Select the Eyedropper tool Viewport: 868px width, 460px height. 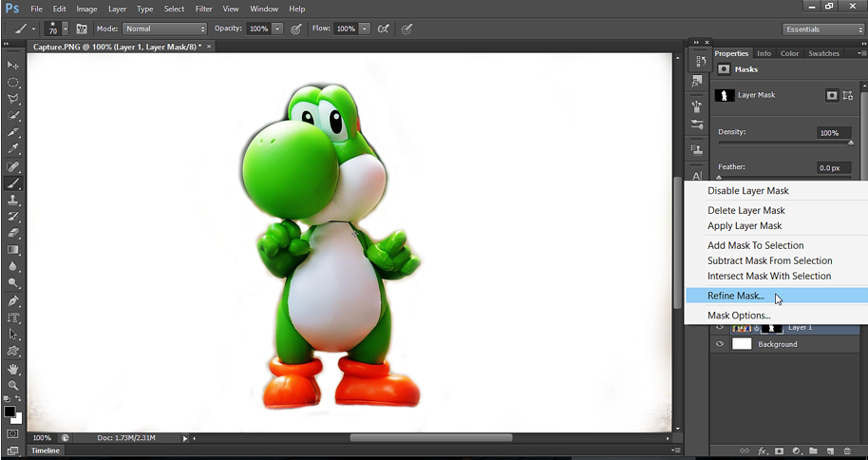(x=12, y=149)
